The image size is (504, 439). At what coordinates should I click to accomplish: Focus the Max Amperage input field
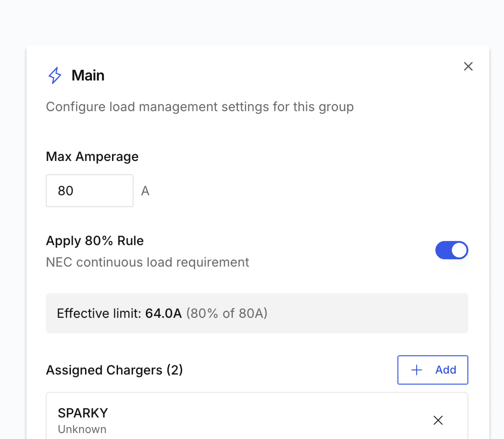89,191
